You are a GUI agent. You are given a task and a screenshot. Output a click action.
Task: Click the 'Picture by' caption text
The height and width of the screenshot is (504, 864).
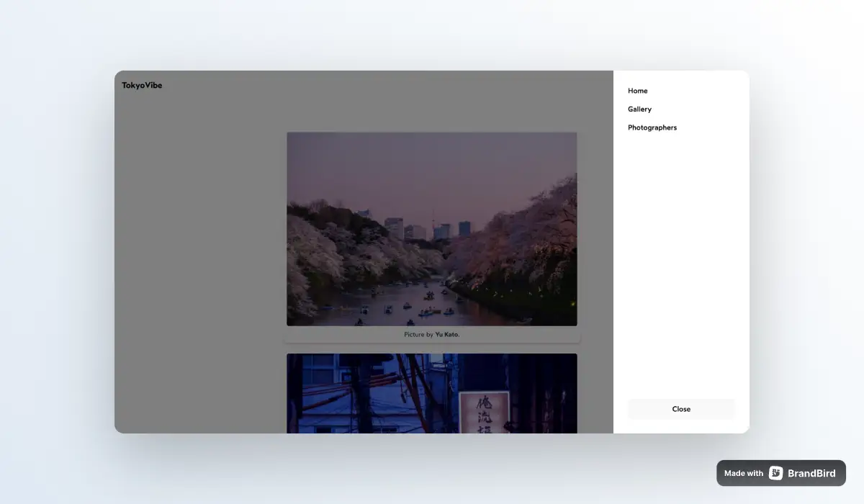point(418,335)
